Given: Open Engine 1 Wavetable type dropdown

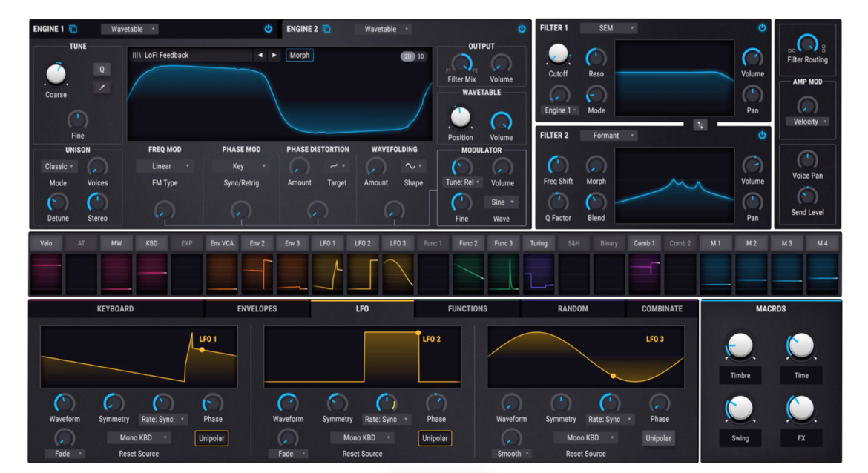Looking at the screenshot, I should 130,29.
